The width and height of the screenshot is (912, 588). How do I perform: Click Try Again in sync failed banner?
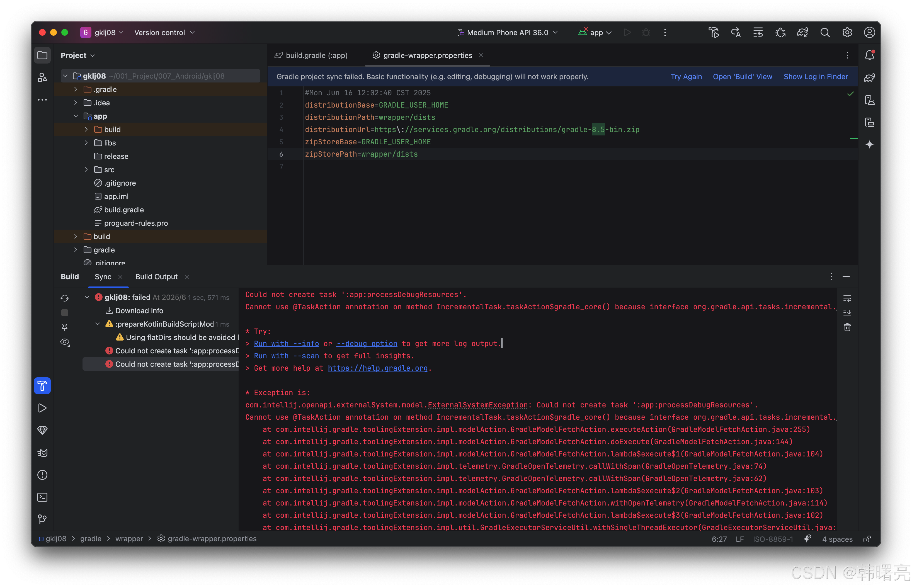pos(686,77)
